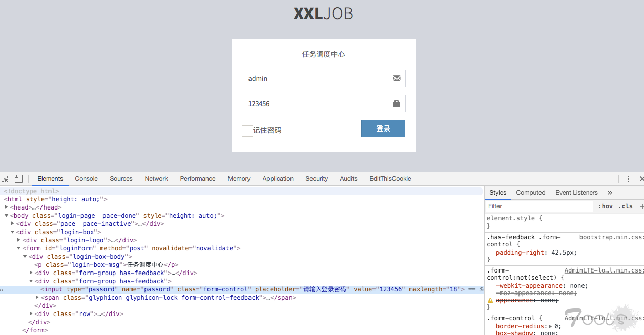The height and width of the screenshot is (335, 644).
Task: Click the lock icon in the password field
Action: click(x=397, y=103)
